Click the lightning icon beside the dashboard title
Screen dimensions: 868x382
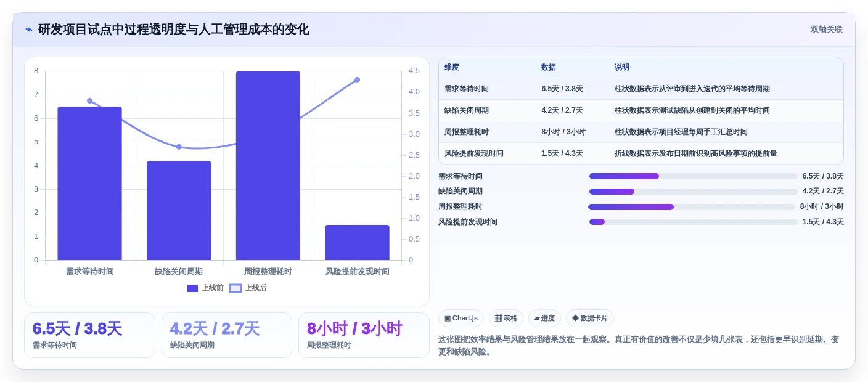click(29, 30)
